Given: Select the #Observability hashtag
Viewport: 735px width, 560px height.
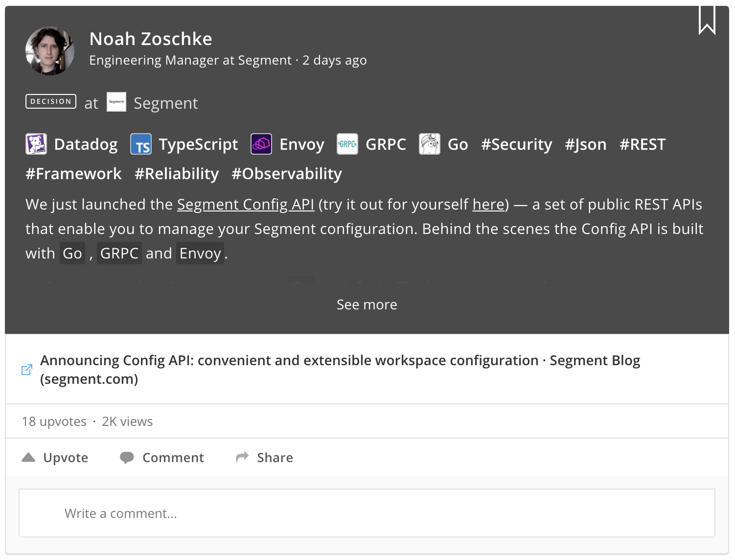Looking at the screenshot, I should coord(287,174).
